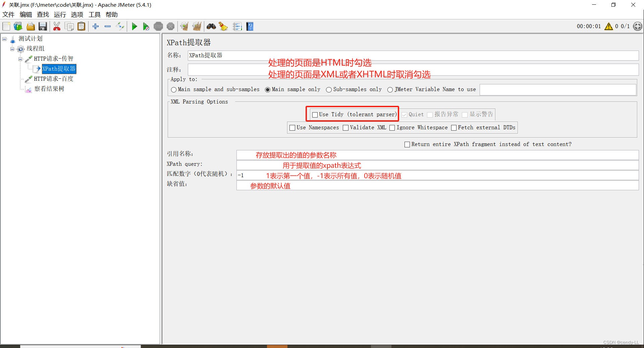Select 察看结果树 listener in tree
This screenshot has height=348, width=644.
coord(49,89)
